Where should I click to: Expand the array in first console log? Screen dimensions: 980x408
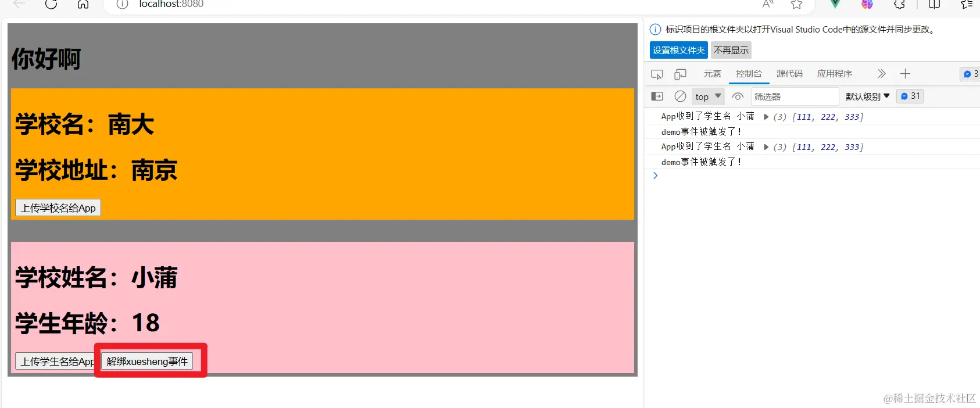[766, 117]
